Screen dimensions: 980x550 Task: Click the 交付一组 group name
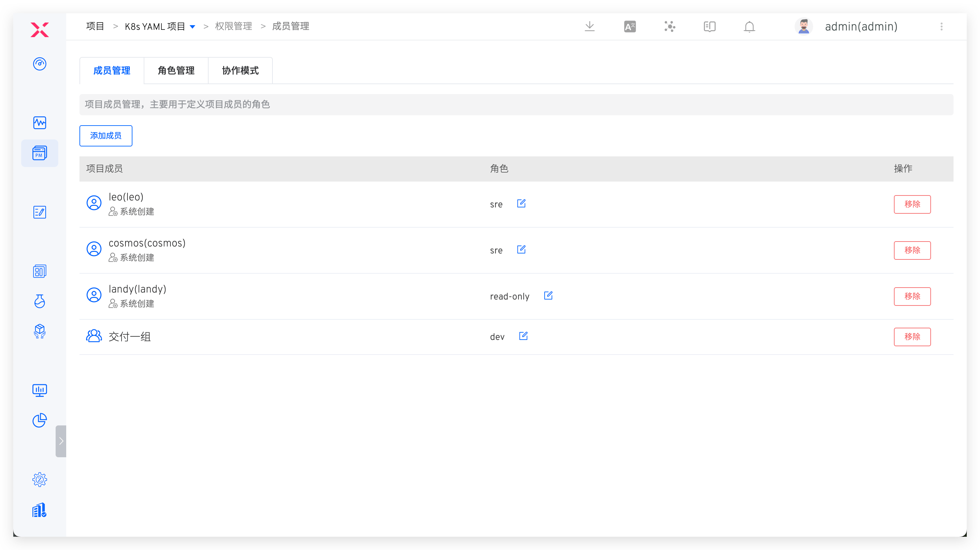130,337
